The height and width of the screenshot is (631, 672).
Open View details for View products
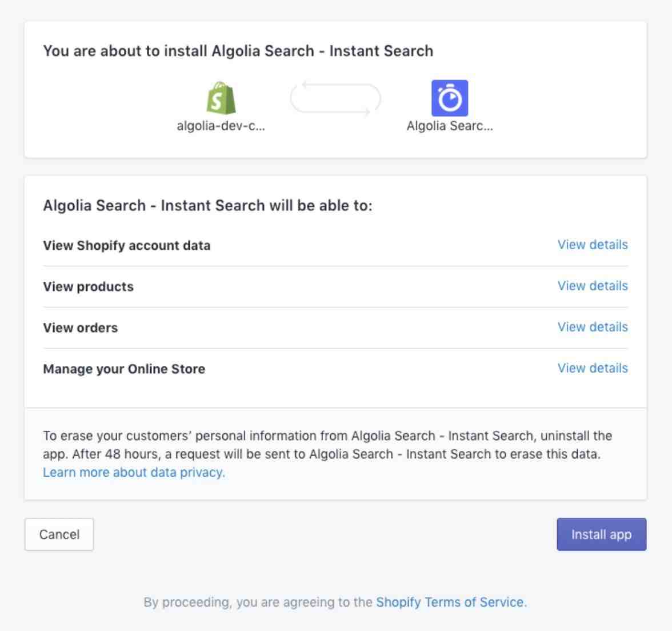[x=592, y=286]
